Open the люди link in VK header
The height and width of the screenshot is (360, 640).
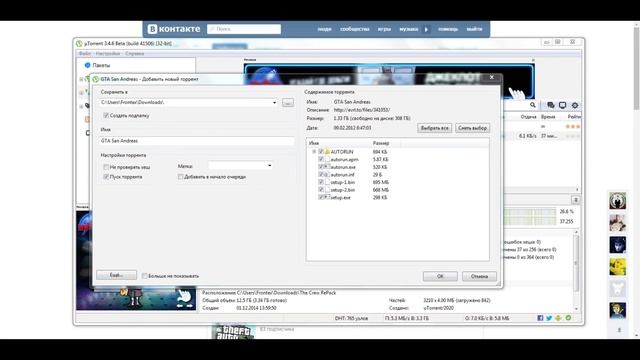coord(324,29)
